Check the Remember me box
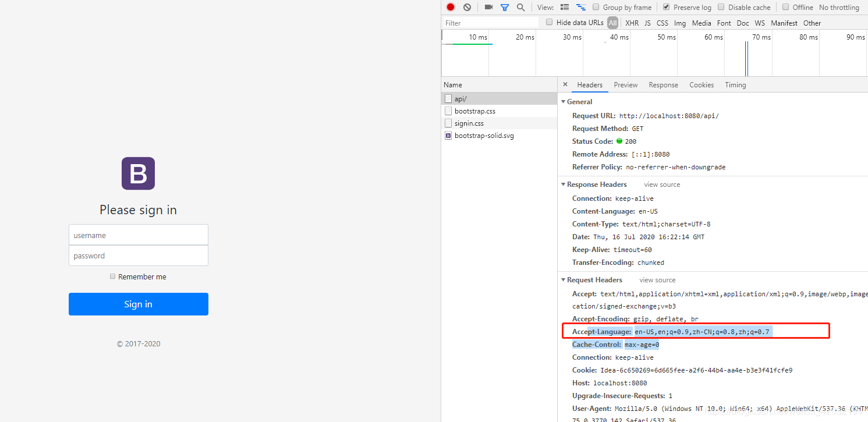This screenshot has height=422, width=868. coord(113,276)
